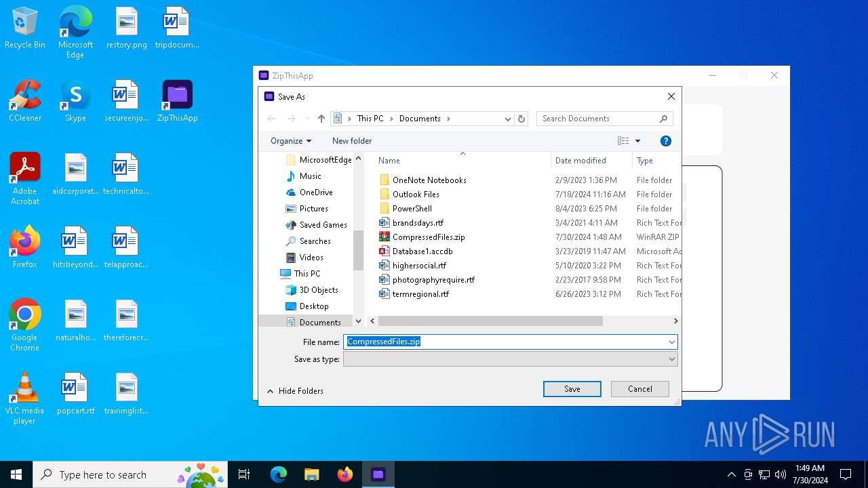Screen dimensions: 868x488
Task: Open VLC media player desktop shortcut
Action: pos(25,399)
